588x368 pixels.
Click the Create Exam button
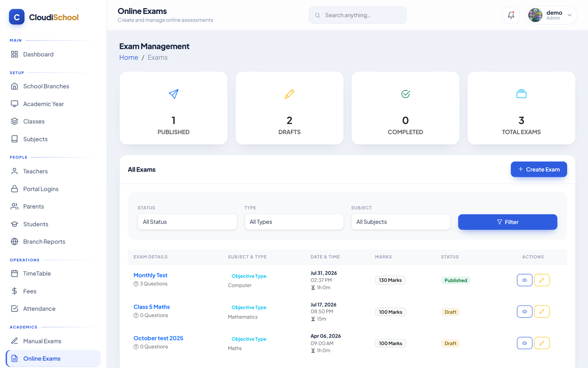click(539, 169)
